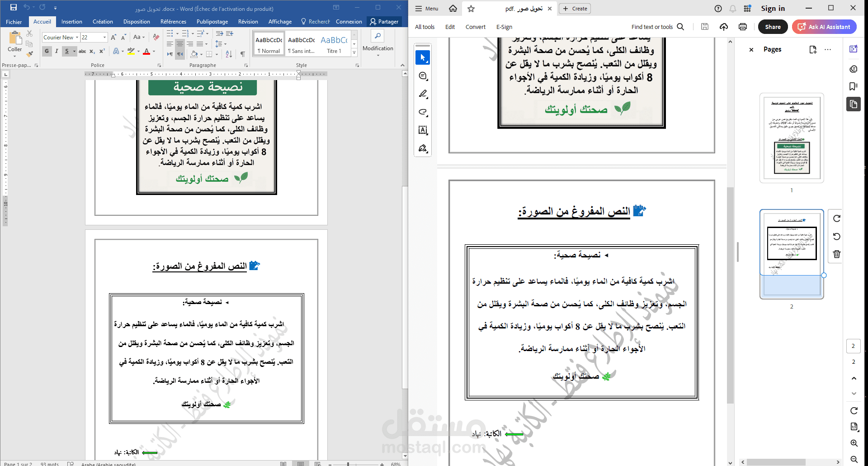Delete page 2 with the trash icon

coord(837,254)
